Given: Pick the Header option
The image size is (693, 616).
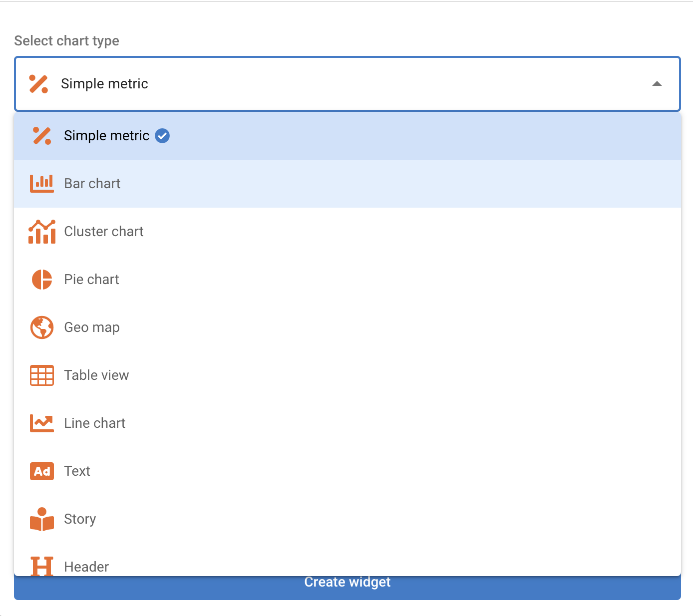Looking at the screenshot, I should (347, 560).
